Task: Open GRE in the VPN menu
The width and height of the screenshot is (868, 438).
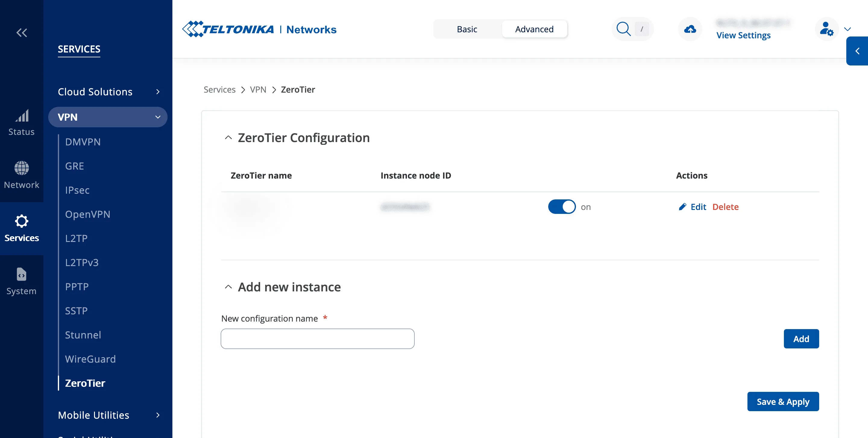Action: [x=74, y=166]
